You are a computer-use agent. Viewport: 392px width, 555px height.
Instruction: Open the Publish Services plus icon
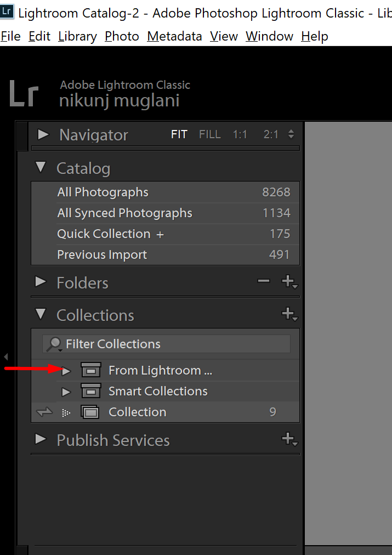(x=289, y=439)
